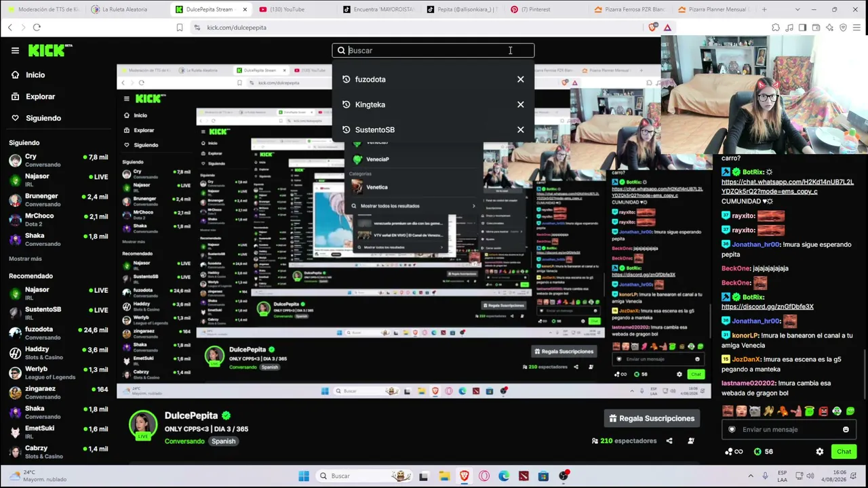
Task: Open MrChoco's Dota 2 channel
Action: click(x=58, y=219)
